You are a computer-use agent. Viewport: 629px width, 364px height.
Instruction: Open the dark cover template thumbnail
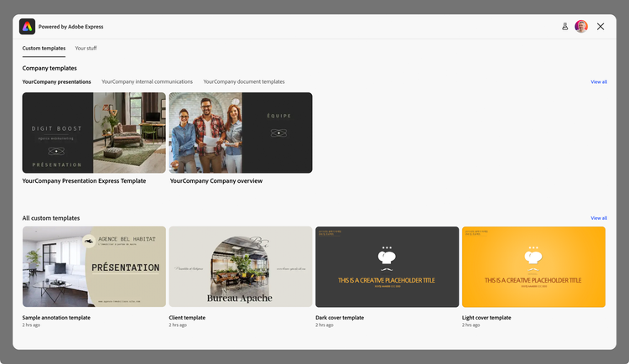click(387, 267)
